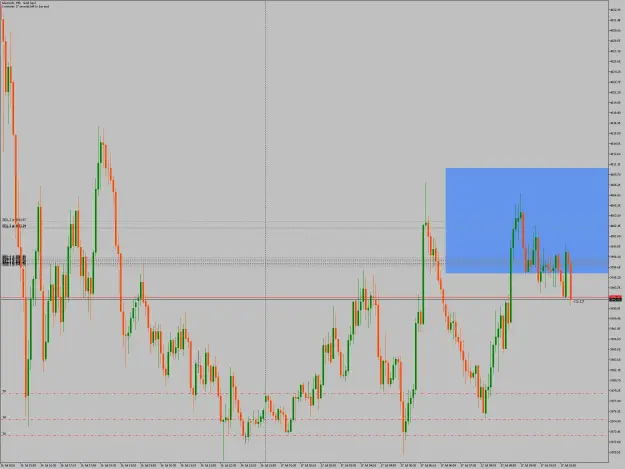Click the vertical price scale on the right
Viewport: 625px width, 469px height.
click(x=617, y=231)
